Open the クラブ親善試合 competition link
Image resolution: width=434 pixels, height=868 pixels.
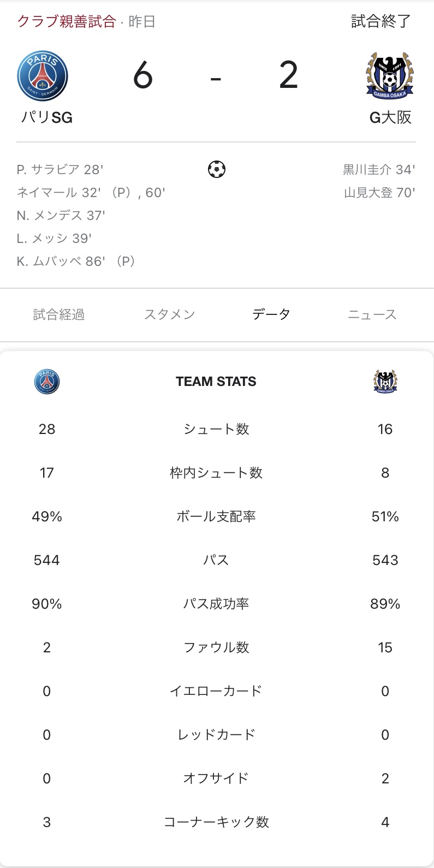coord(67,21)
